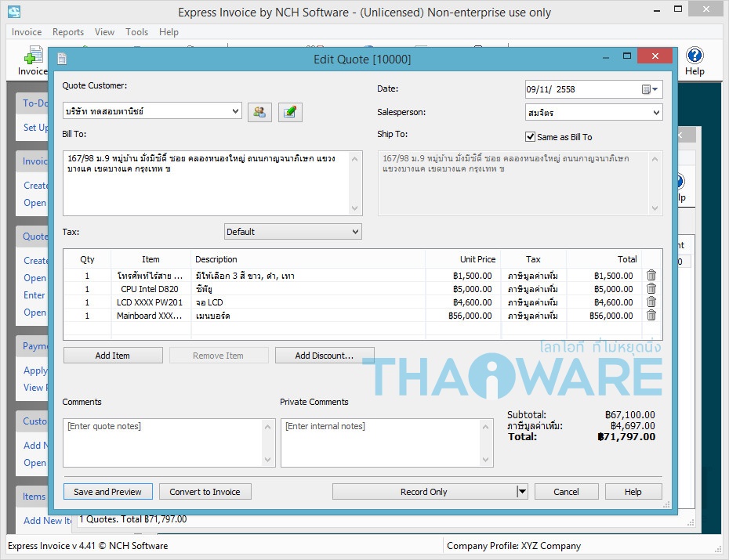Image resolution: width=729 pixels, height=560 pixels.
Task: Open customer list icon beside Quote Customer
Action: (x=259, y=112)
